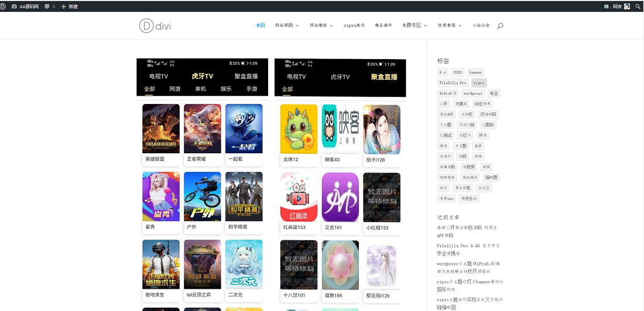Open the 龙珠12 dragon app icon
Screen dimensions: 644x311
click(299, 129)
